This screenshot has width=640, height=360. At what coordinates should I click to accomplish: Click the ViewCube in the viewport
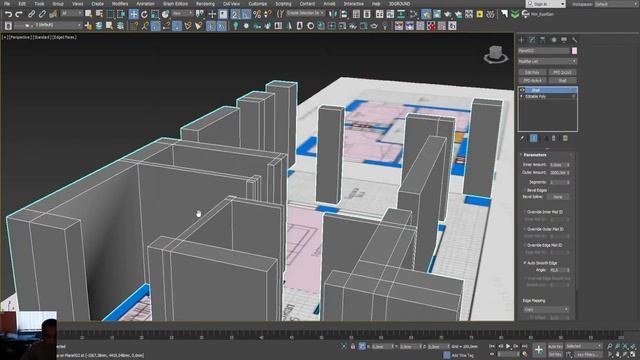pos(496,54)
